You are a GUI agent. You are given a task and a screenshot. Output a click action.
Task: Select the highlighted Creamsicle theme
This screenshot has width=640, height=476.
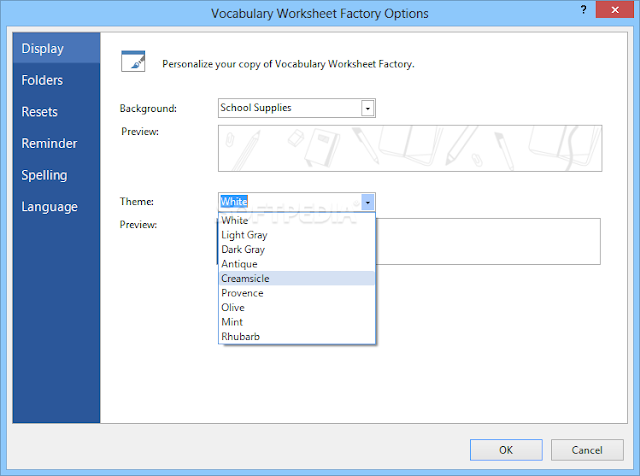click(297, 278)
